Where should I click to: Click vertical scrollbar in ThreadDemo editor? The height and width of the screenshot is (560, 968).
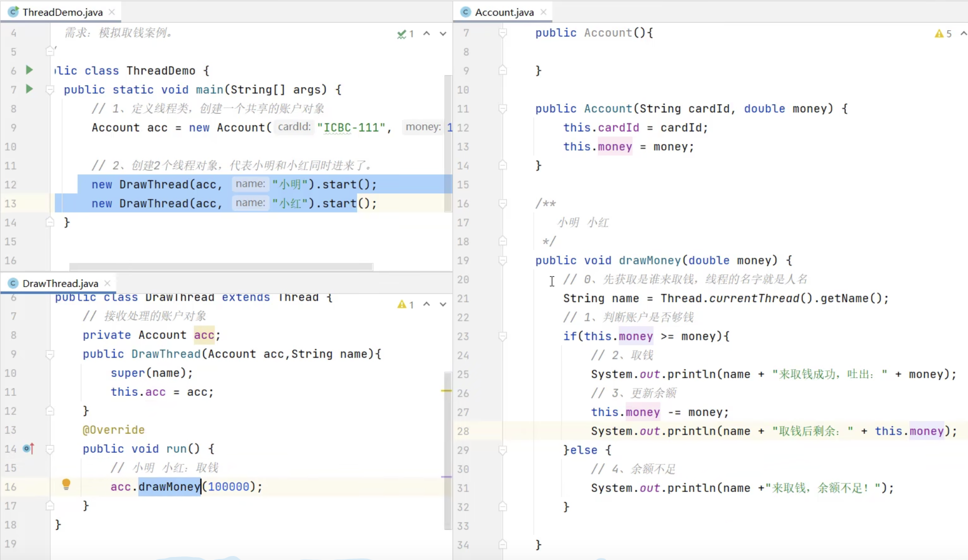click(448, 144)
